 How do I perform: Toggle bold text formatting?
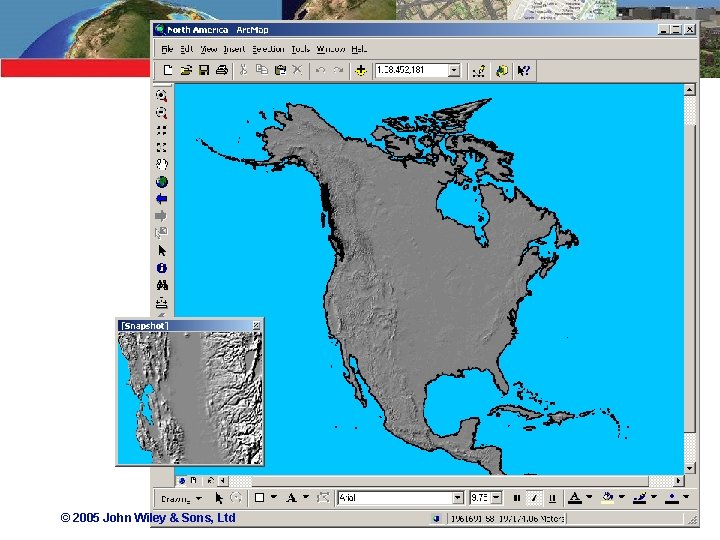(x=517, y=498)
